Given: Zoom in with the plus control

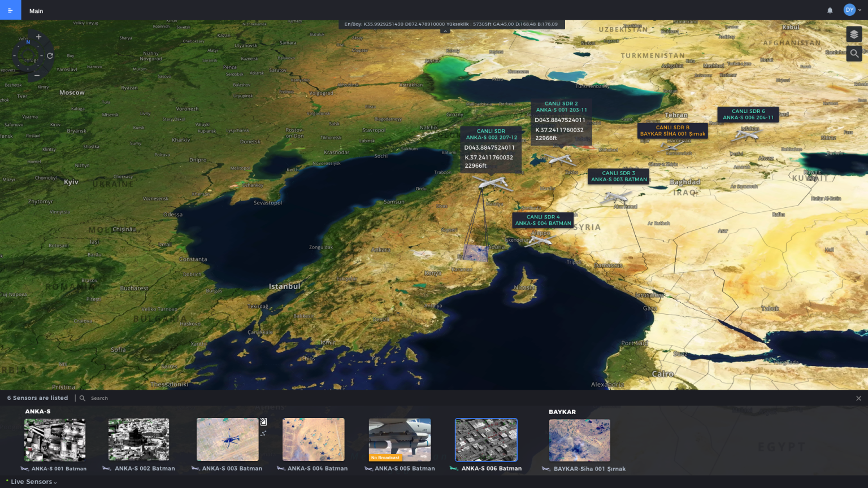Looking at the screenshot, I should [x=38, y=37].
